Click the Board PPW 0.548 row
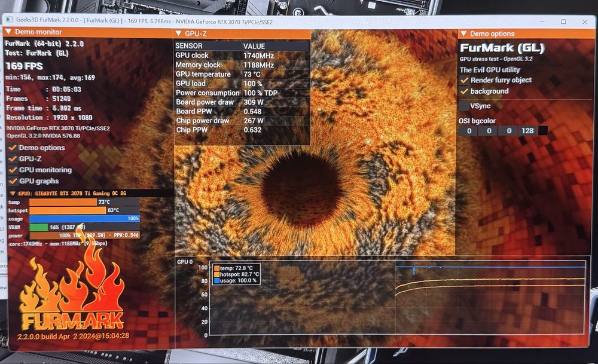 point(242,111)
